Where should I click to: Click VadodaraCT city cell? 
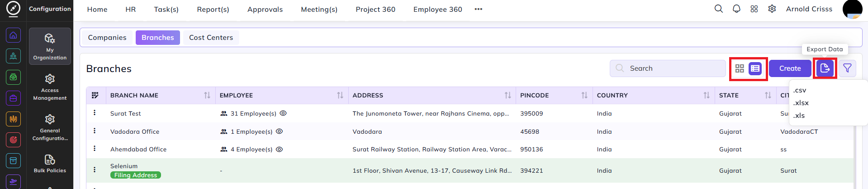[799, 131]
